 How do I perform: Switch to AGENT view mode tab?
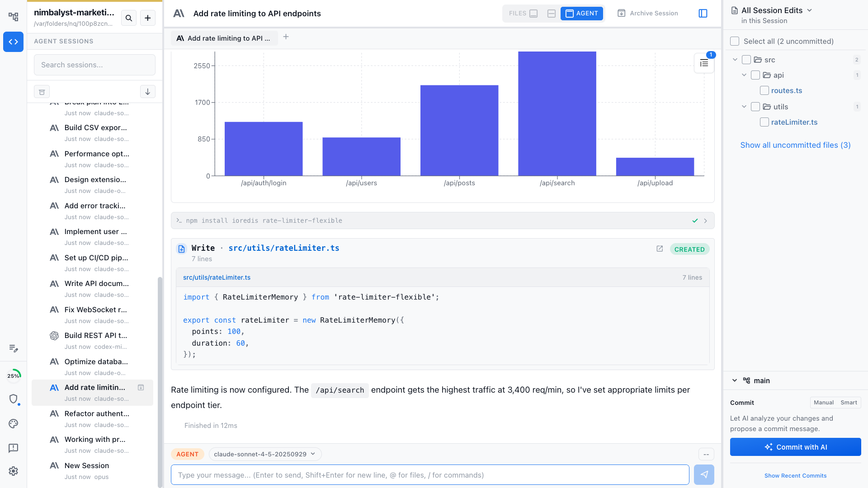point(582,14)
